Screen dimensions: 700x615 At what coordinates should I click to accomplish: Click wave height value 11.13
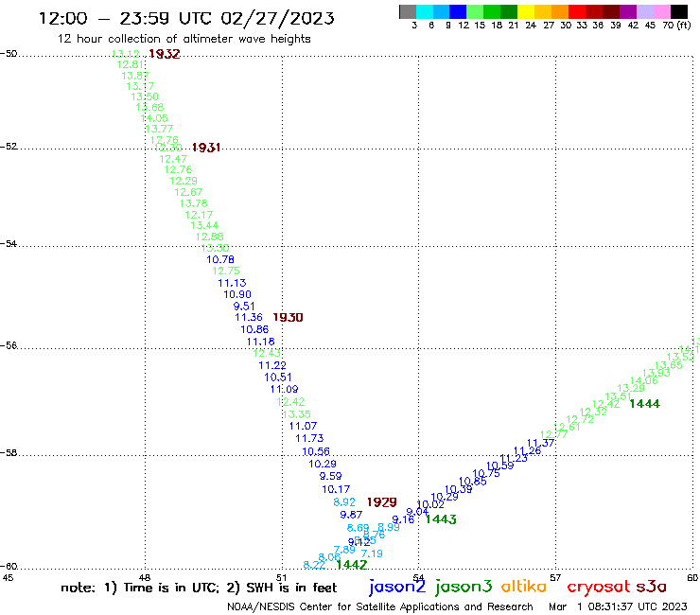click(x=232, y=283)
